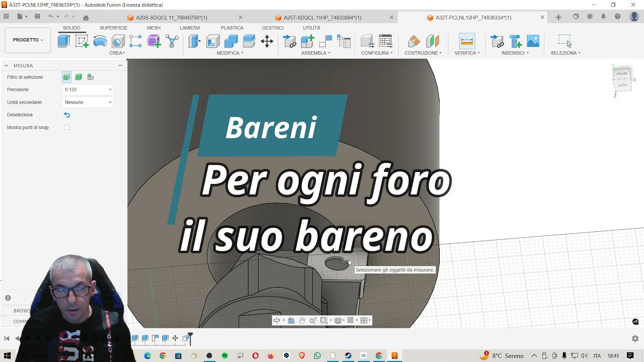Viewport: 644px width, 362px height.
Task: Enable Mostra punti di snap checkbox
Action: pyautogui.click(x=66, y=127)
